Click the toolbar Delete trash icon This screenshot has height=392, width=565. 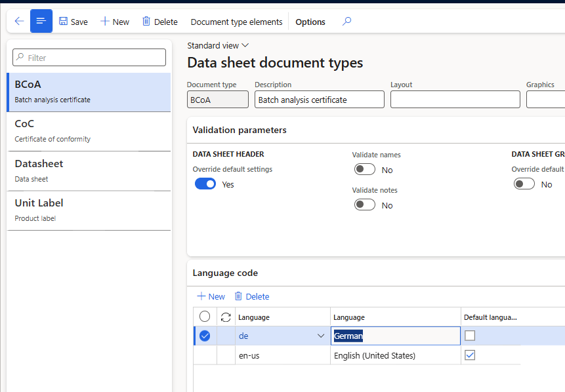tap(146, 22)
